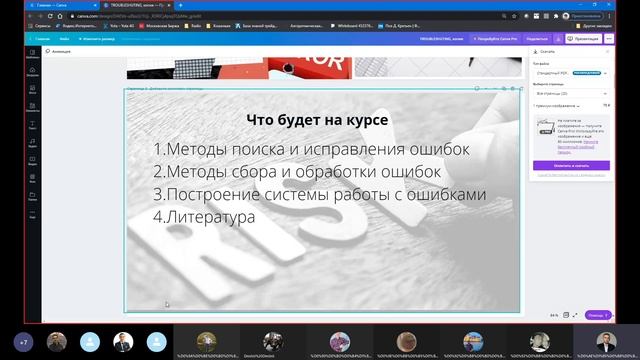This screenshot has width=640, height=360.
Task: Close the Скачать download panel
Action: point(607,51)
